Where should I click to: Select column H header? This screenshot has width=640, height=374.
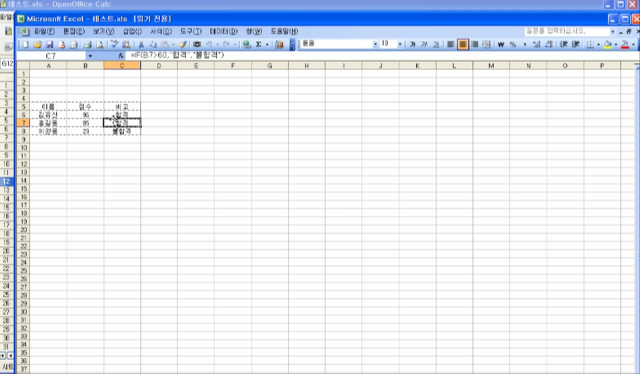point(307,65)
